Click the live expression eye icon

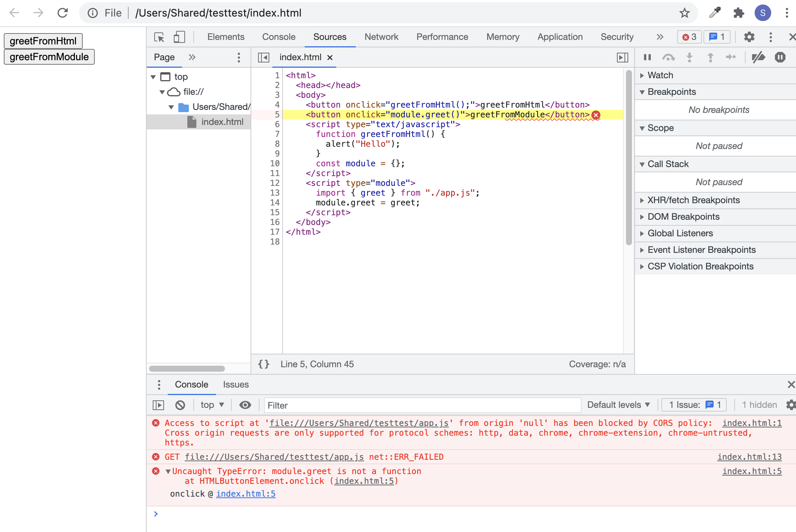tap(245, 405)
